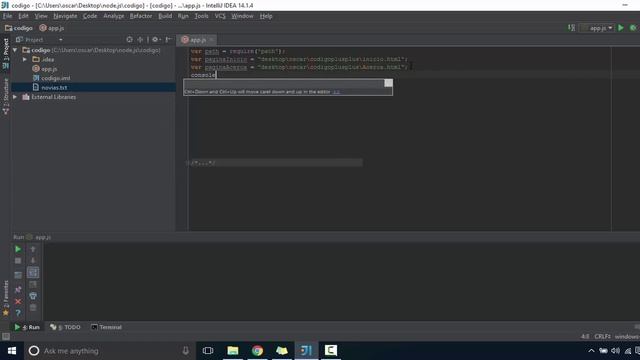Toggle tool window bars icon at bottom-left

click(x=6, y=336)
